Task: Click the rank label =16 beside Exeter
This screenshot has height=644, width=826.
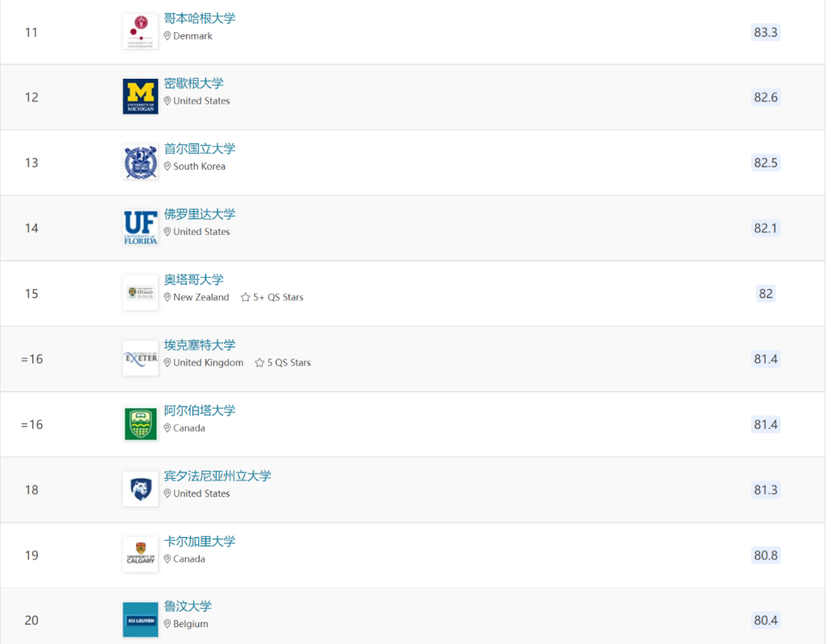Action: (x=32, y=358)
